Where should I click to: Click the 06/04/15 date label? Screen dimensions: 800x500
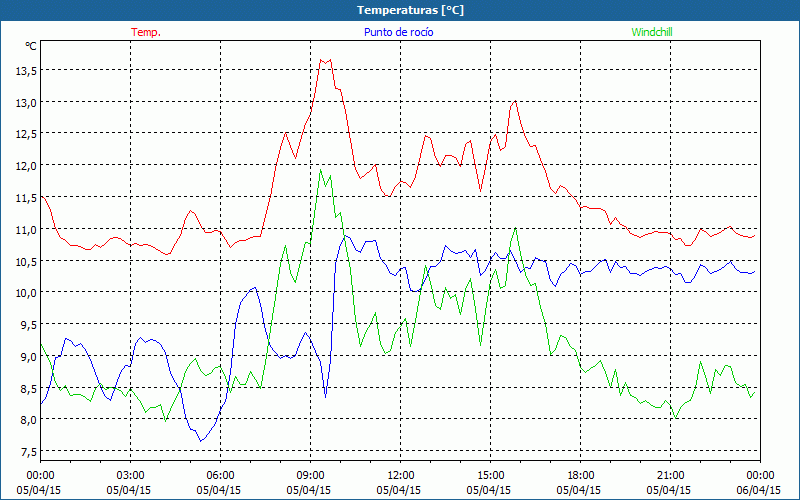758,490
